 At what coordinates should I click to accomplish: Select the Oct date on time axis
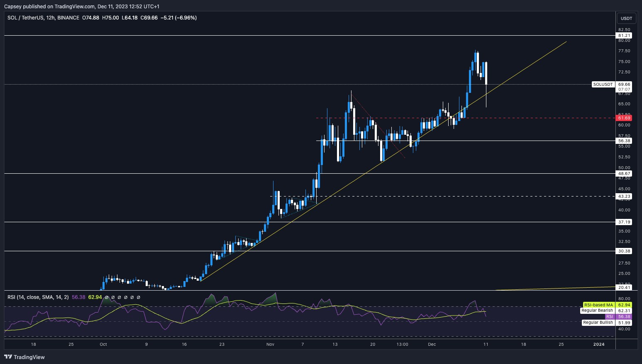click(103, 345)
